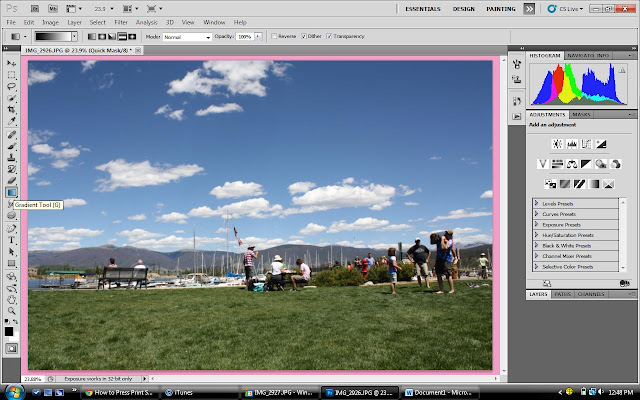This screenshot has width=640, height=400.
Task: Click the gradient preview bar
Action: tap(53, 37)
